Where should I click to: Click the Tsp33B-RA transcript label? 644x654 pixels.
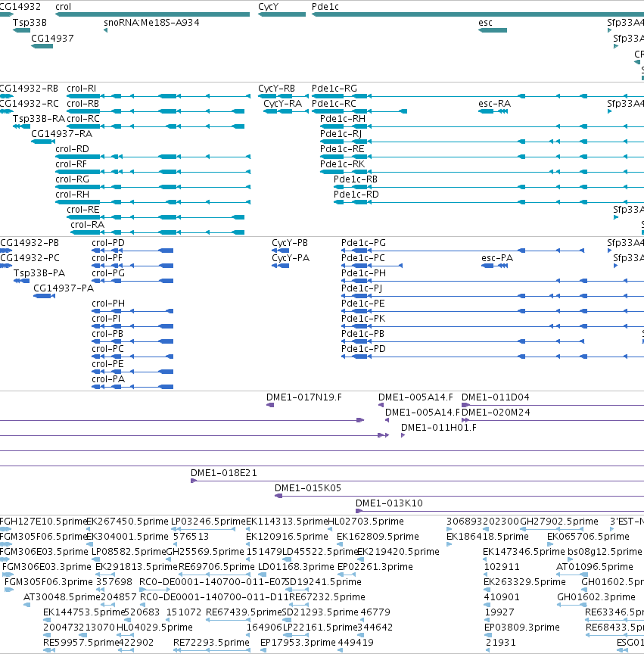[x=39, y=119]
